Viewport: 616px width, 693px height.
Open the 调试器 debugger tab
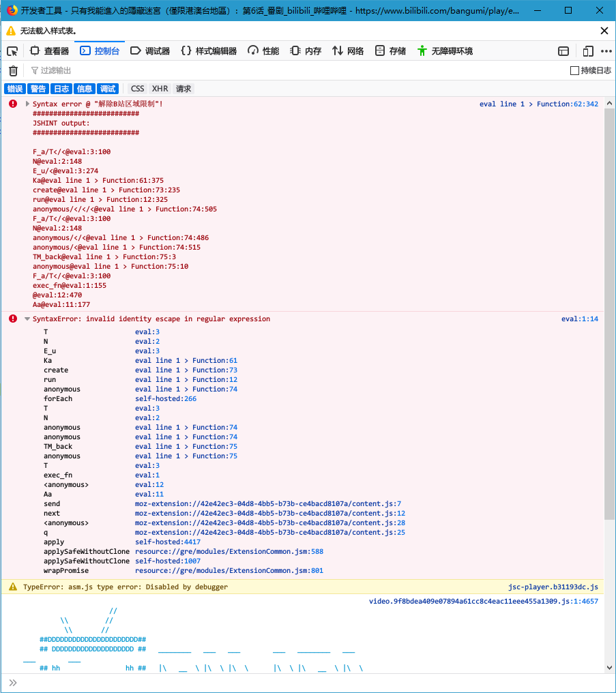tap(150, 51)
